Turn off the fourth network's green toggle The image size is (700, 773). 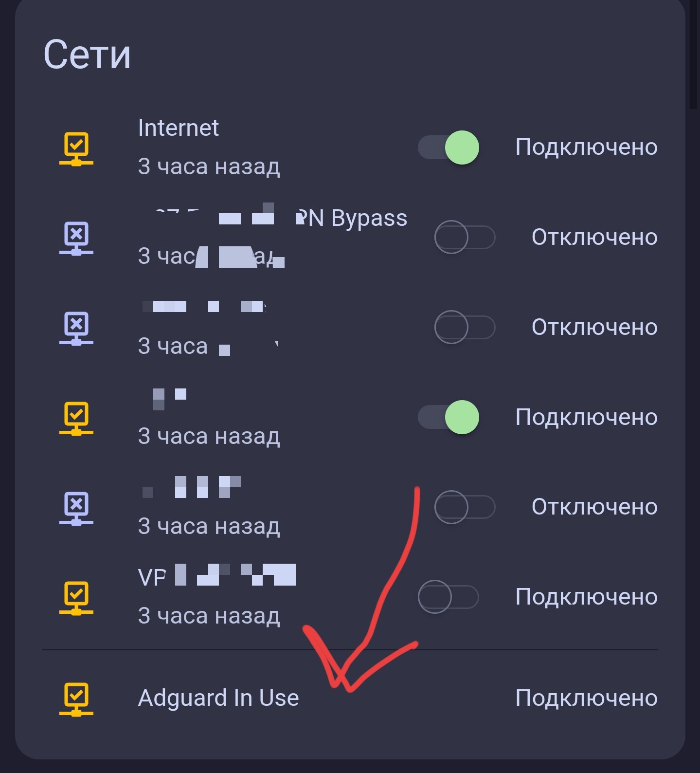(x=449, y=417)
